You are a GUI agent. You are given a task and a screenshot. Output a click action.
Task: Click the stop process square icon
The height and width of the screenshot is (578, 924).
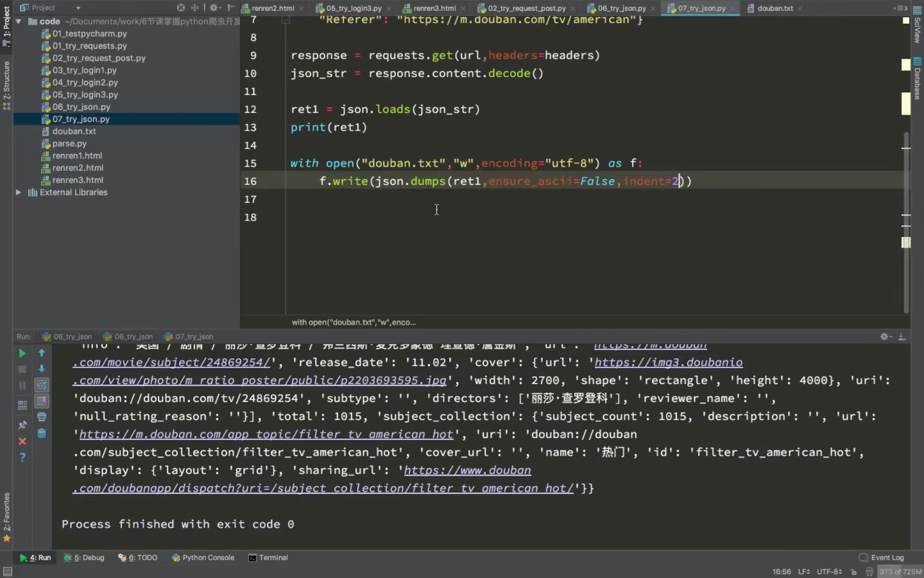[x=22, y=369]
